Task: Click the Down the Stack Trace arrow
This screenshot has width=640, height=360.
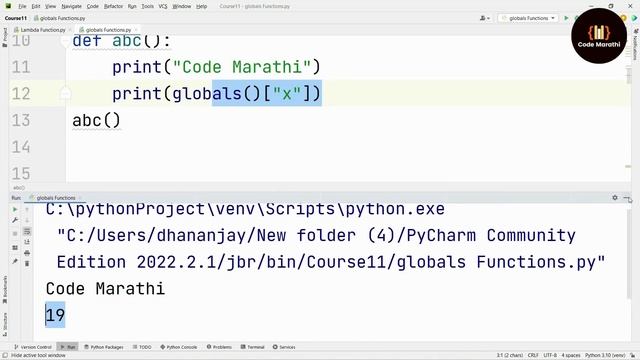Action: (x=27, y=220)
